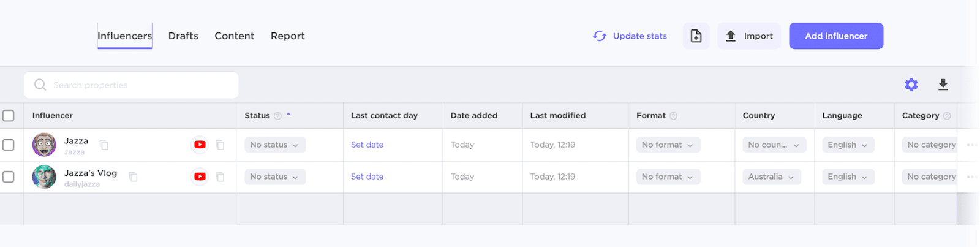The image size is (980, 247).
Task: Tick the checkbox for Jazza row
Action: pos(9,145)
